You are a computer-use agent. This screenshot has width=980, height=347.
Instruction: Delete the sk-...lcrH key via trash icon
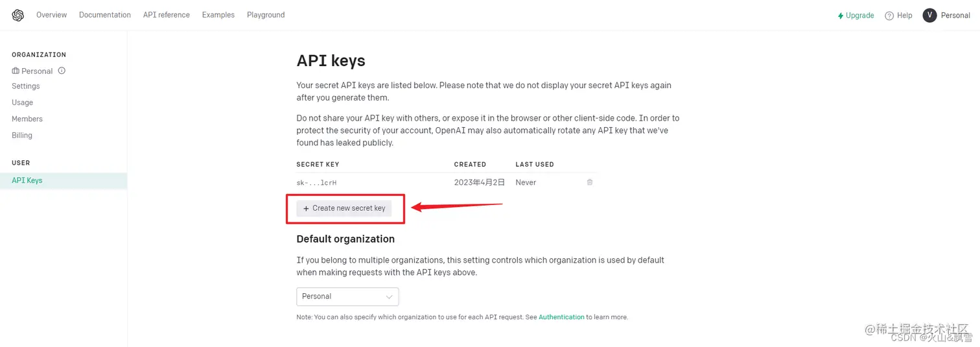[x=589, y=182]
